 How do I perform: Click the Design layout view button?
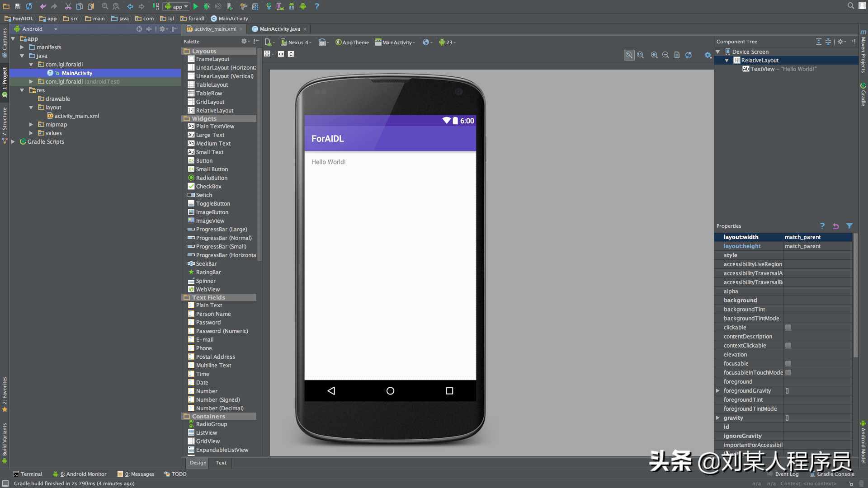[198, 462]
